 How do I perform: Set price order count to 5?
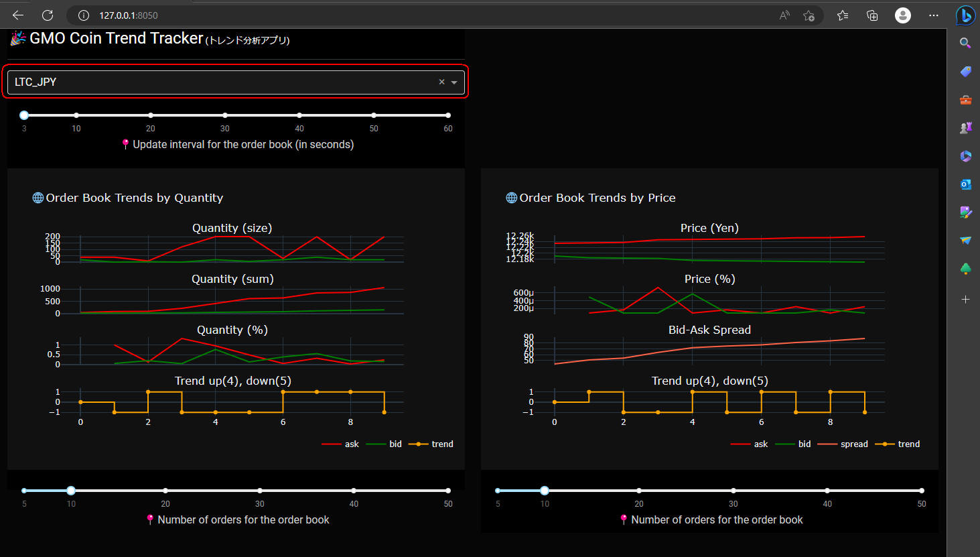(498, 491)
